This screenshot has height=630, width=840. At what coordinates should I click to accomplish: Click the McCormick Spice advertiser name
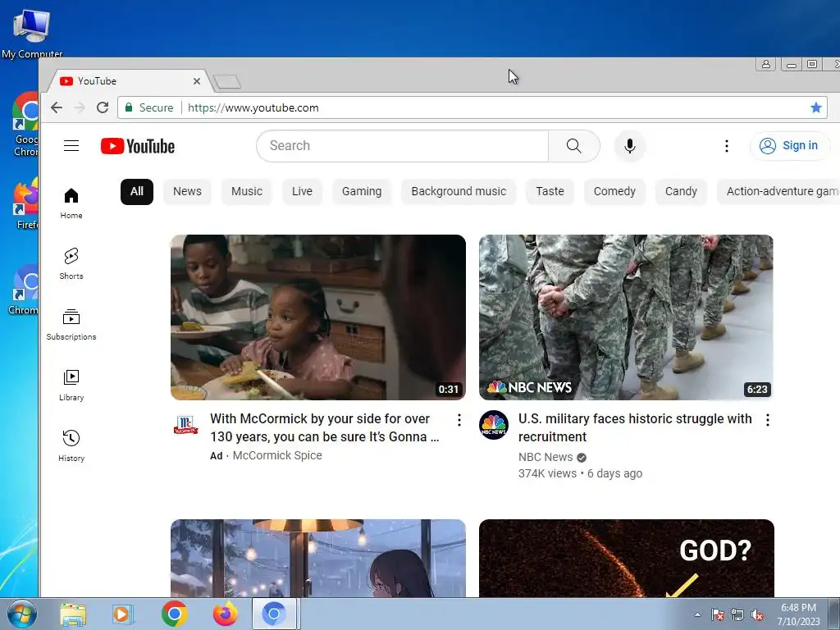[x=277, y=455]
